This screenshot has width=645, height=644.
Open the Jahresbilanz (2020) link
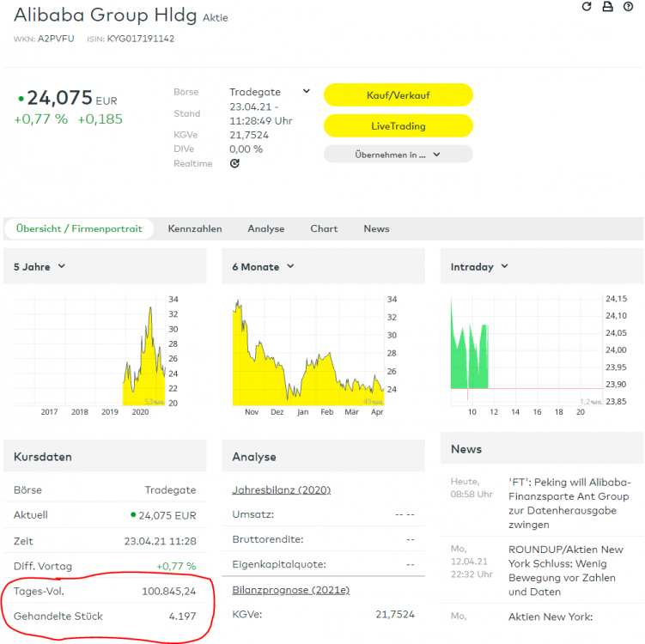click(x=282, y=489)
